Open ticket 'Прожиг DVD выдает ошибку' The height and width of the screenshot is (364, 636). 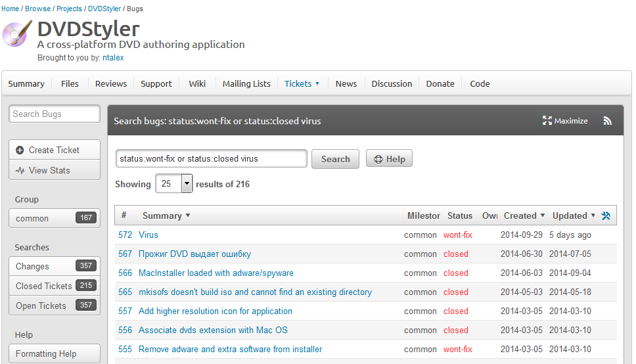(194, 254)
